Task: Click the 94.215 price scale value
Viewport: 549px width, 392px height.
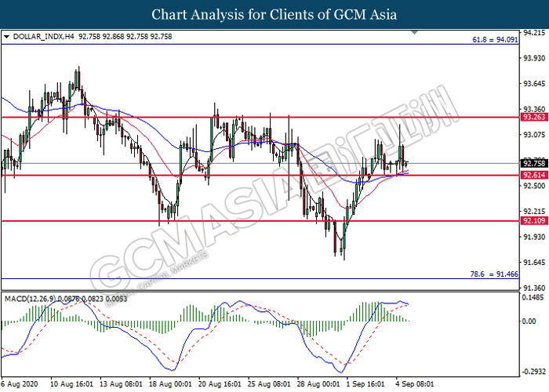Action: tap(534, 33)
